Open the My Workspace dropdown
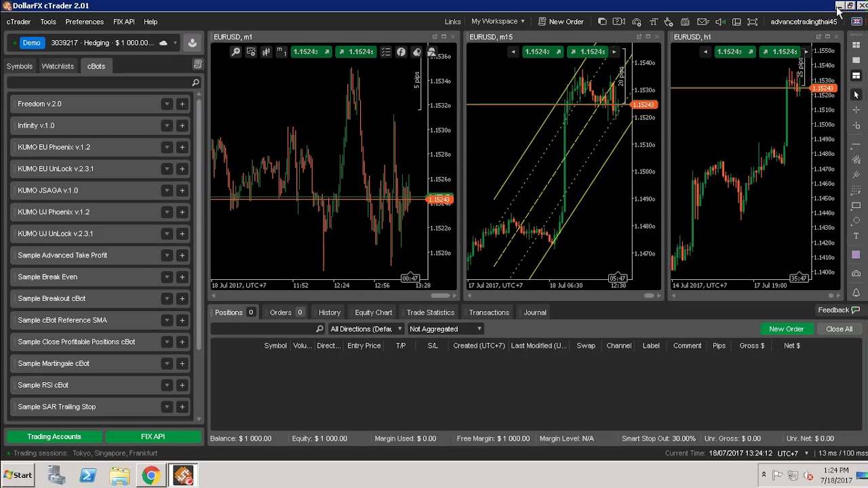Viewport: 868px width, 488px height. [498, 22]
